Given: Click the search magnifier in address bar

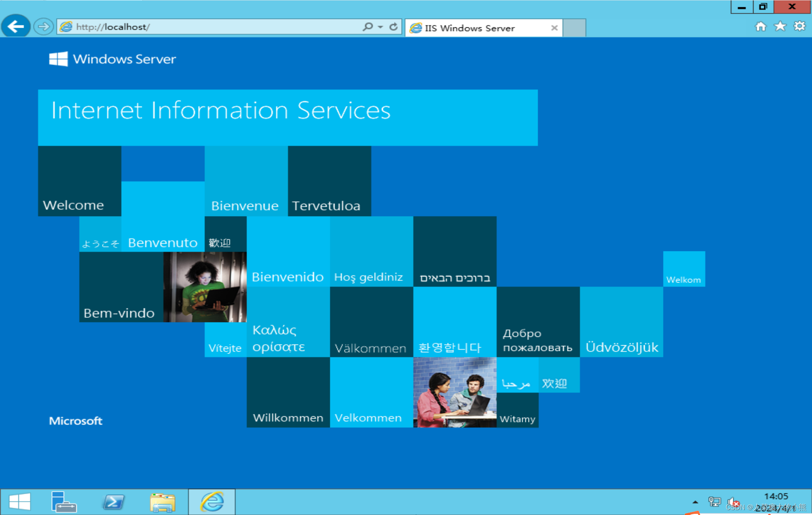Looking at the screenshot, I should (367, 27).
